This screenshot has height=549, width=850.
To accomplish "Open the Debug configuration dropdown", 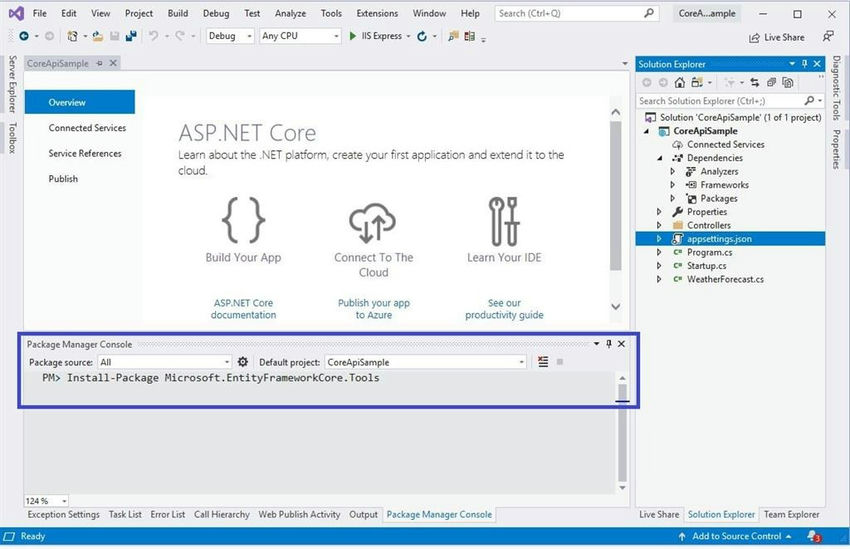I will (x=230, y=36).
